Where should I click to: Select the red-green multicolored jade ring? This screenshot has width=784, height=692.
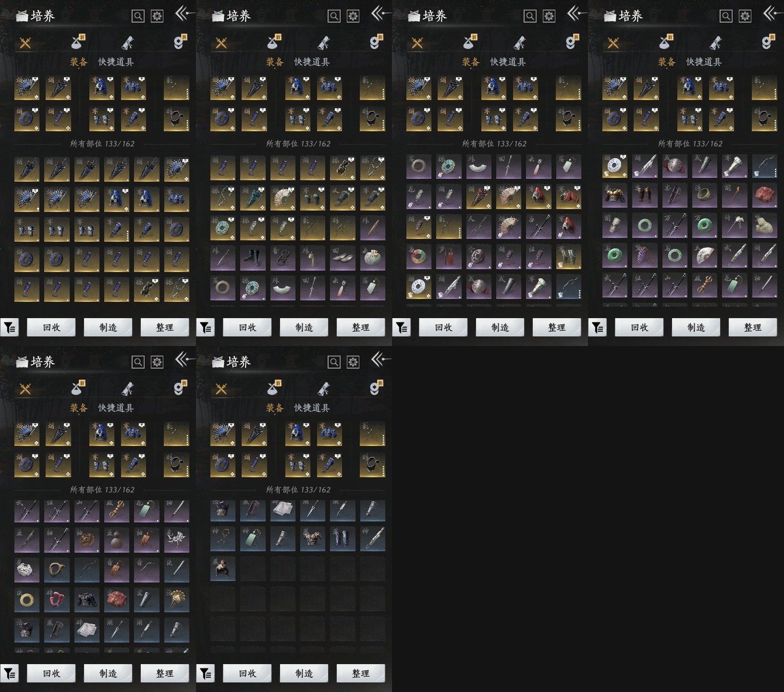(x=418, y=257)
